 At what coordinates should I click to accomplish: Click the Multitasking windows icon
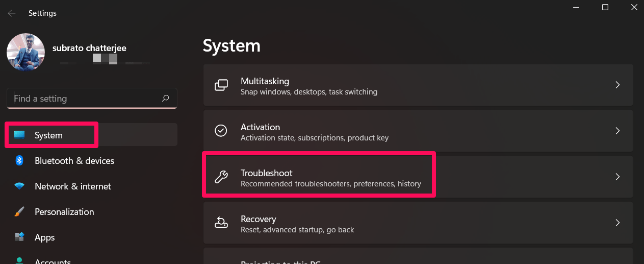click(221, 85)
